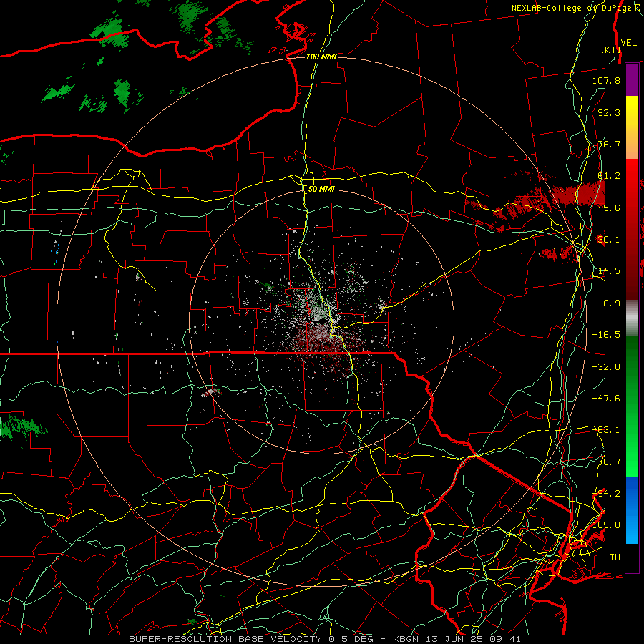
Task: Select the -0.9 velocity scale value
Action: coord(609,303)
